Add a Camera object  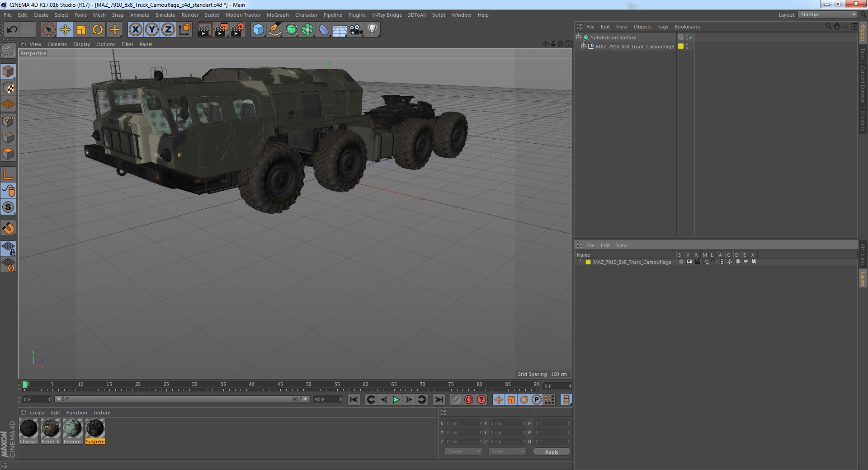click(x=356, y=30)
